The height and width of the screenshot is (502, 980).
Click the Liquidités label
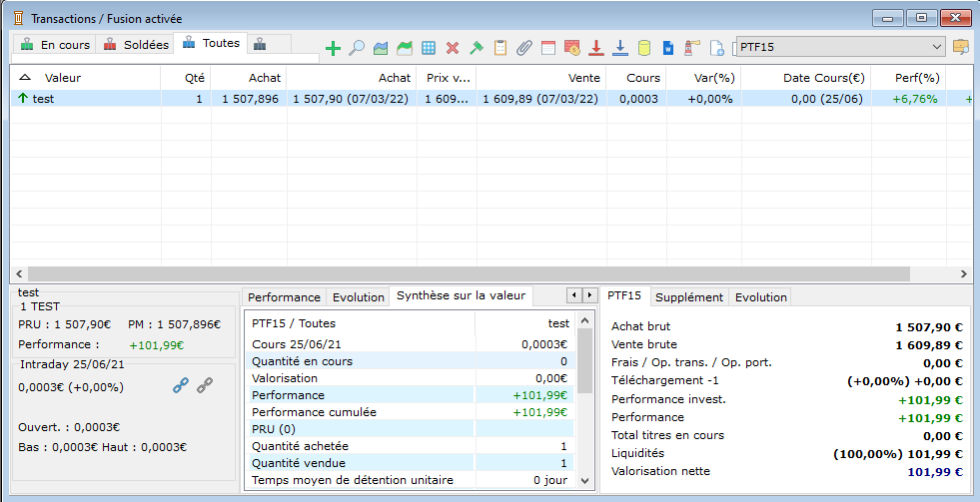click(x=637, y=453)
